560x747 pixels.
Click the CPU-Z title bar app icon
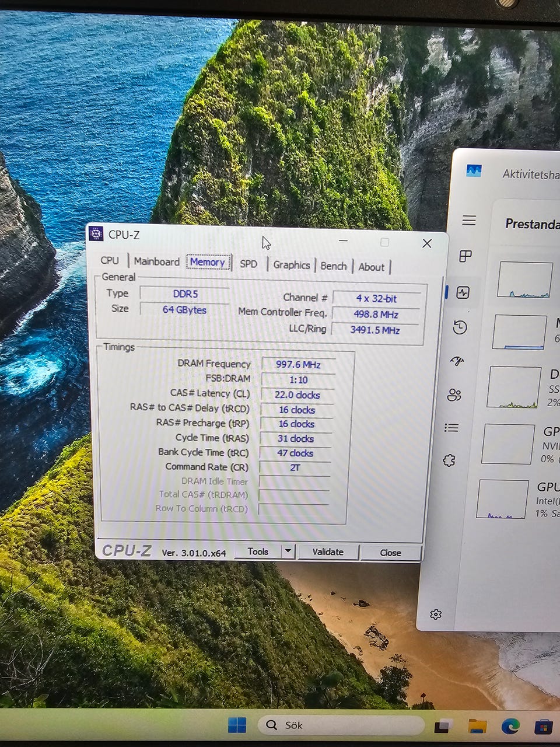(96, 234)
